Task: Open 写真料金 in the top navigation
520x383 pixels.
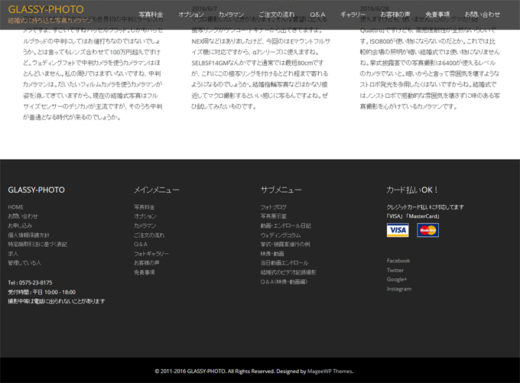Action: (151, 14)
